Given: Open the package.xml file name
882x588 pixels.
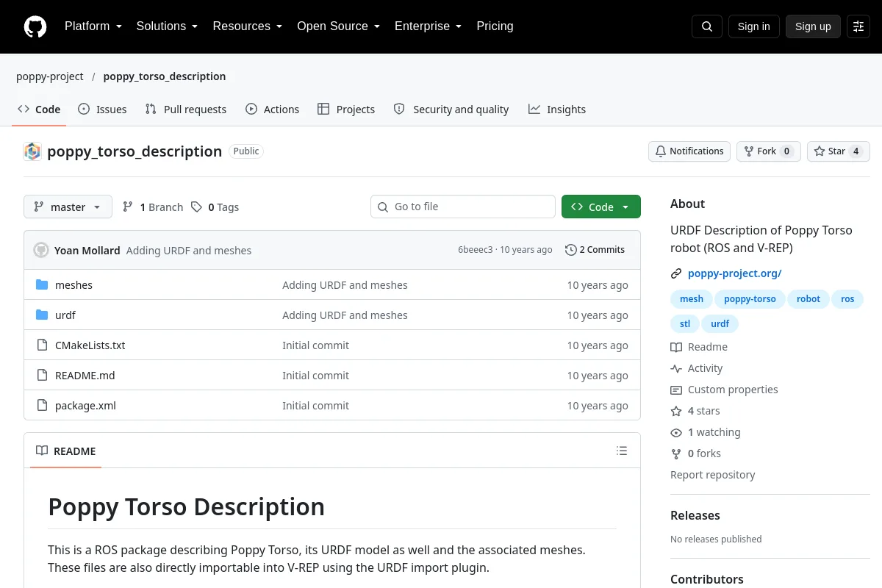Looking at the screenshot, I should pyautogui.click(x=85, y=406).
